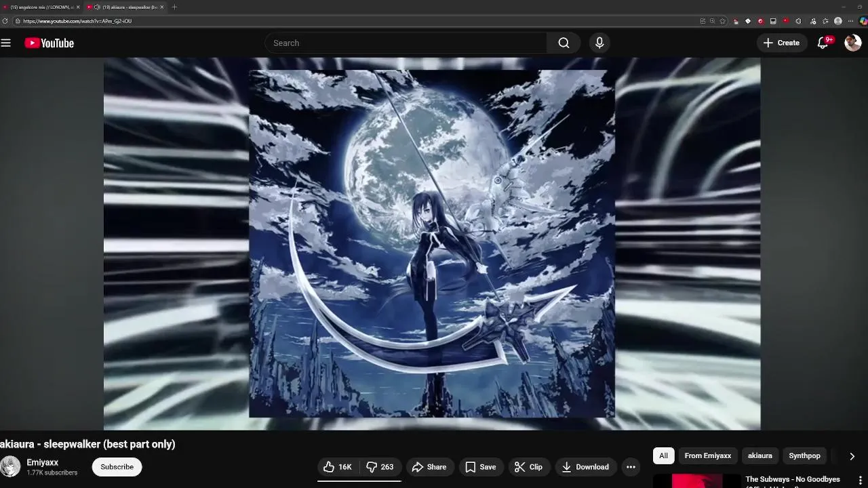Open the browser profile icon
The height and width of the screenshot is (488, 868).
838,21
